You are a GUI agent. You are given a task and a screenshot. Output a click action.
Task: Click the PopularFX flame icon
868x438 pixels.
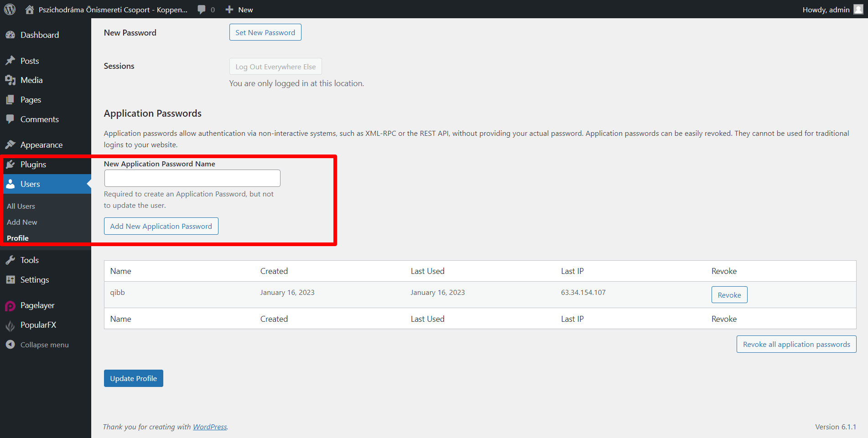click(x=10, y=325)
